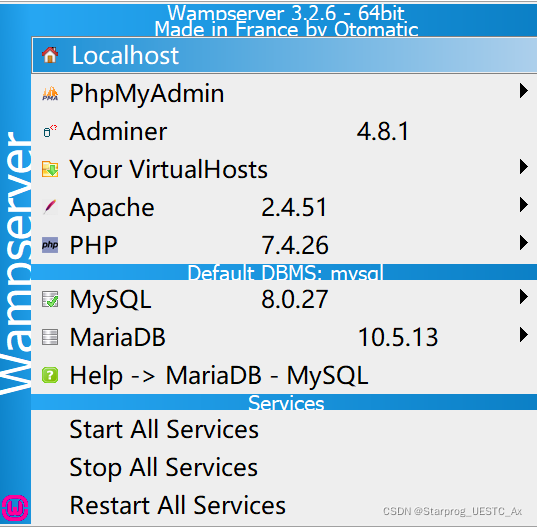The height and width of the screenshot is (527, 537).
Task: Click the green help question mark icon
Action: [x=50, y=375]
